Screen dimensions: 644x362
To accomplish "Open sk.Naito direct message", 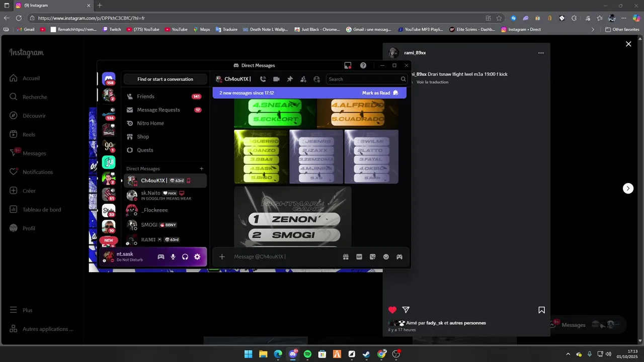I will (165, 195).
